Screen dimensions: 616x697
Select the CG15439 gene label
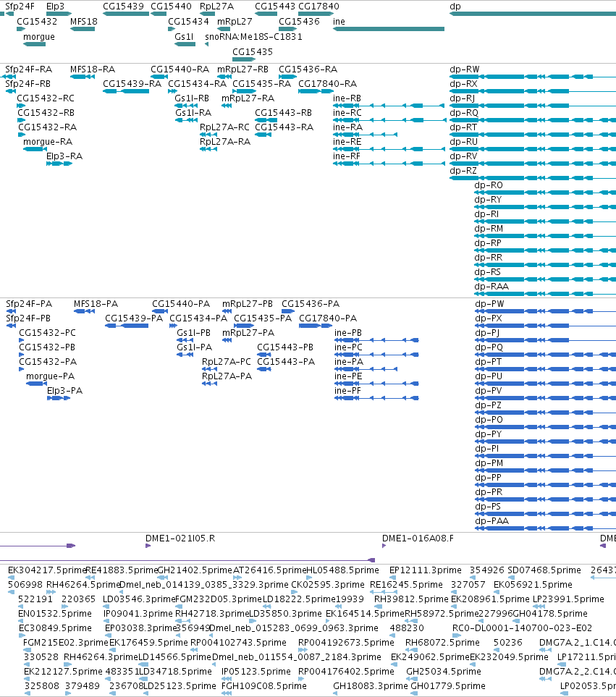pos(123,7)
